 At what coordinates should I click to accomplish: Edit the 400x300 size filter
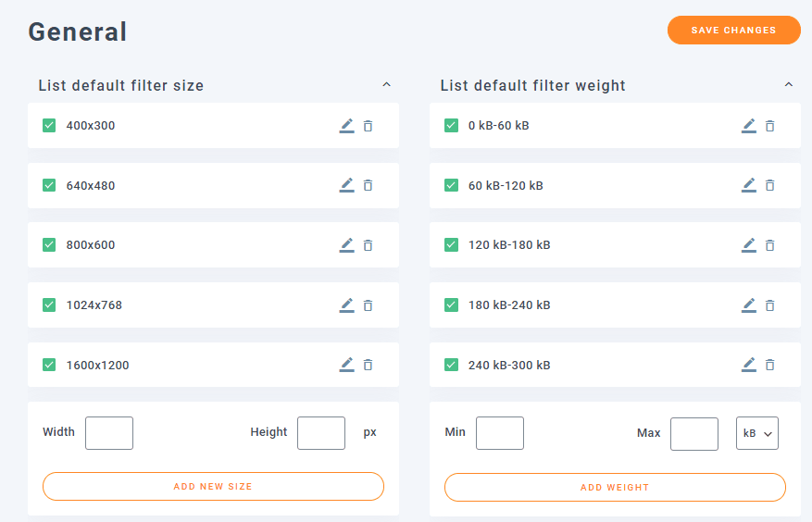point(346,126)
